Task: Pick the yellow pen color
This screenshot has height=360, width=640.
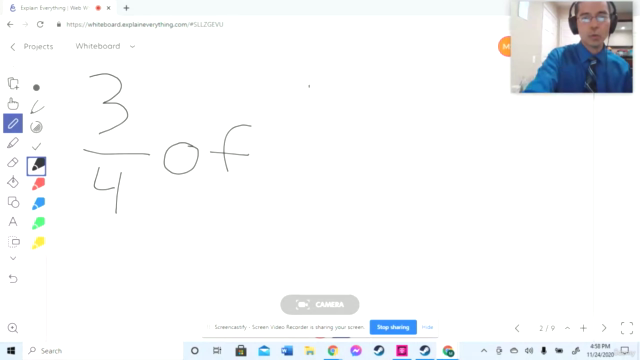Action: 38,243
